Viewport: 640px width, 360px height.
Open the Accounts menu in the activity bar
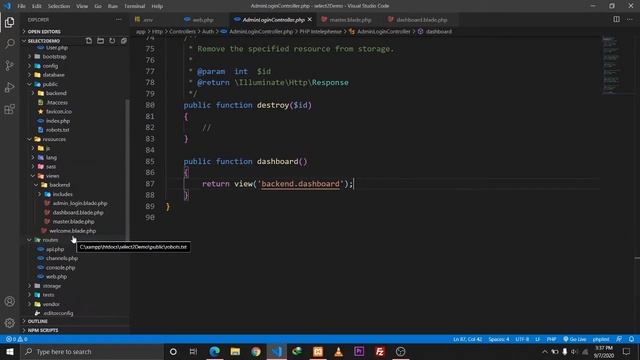pyautogui.click(x=9, y=301)
